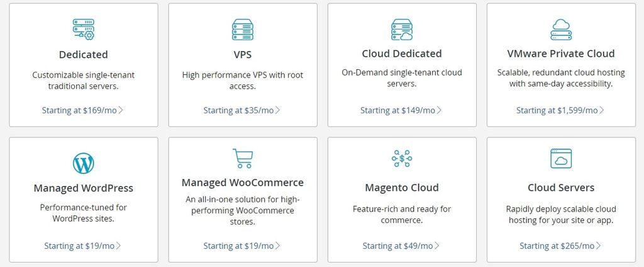
Task: Click the WordPress logo icon
Action: tap(83, 164)
